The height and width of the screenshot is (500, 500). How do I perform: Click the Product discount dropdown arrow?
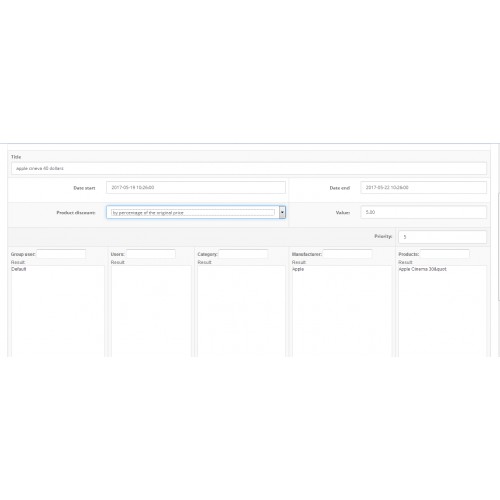click(x=282, y=212)
